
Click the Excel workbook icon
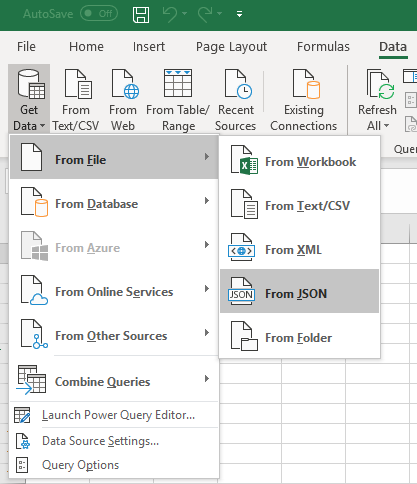[x=244, y=160]
